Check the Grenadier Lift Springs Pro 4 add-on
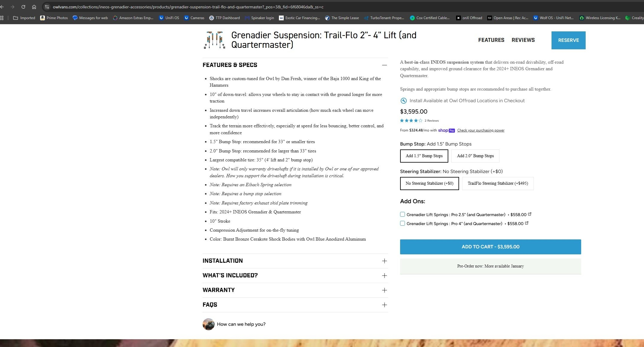 [402, 223]
